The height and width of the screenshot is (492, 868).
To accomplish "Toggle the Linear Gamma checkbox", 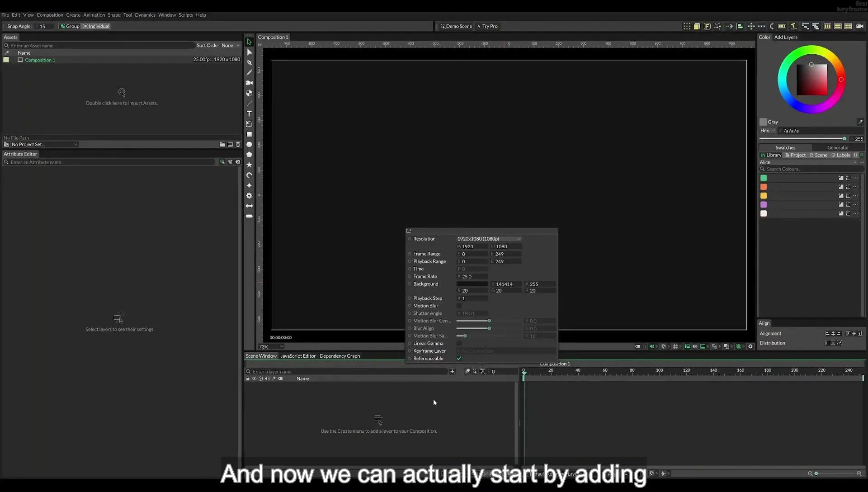I will click(459, 344).
